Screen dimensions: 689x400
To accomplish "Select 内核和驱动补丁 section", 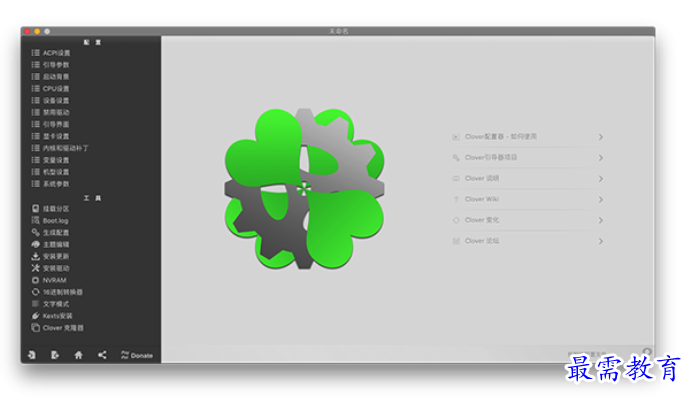I will pyautogui.click(x=60, y=148).
